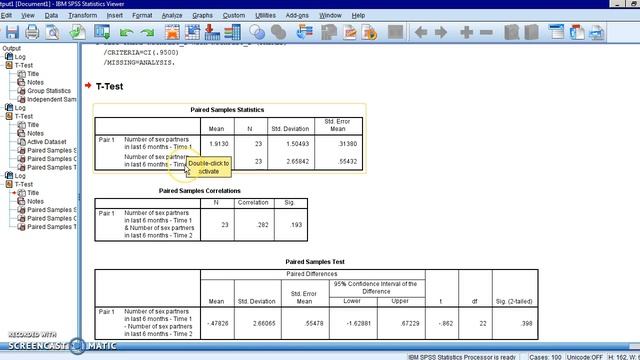Open the Data menu

[51, 16]
